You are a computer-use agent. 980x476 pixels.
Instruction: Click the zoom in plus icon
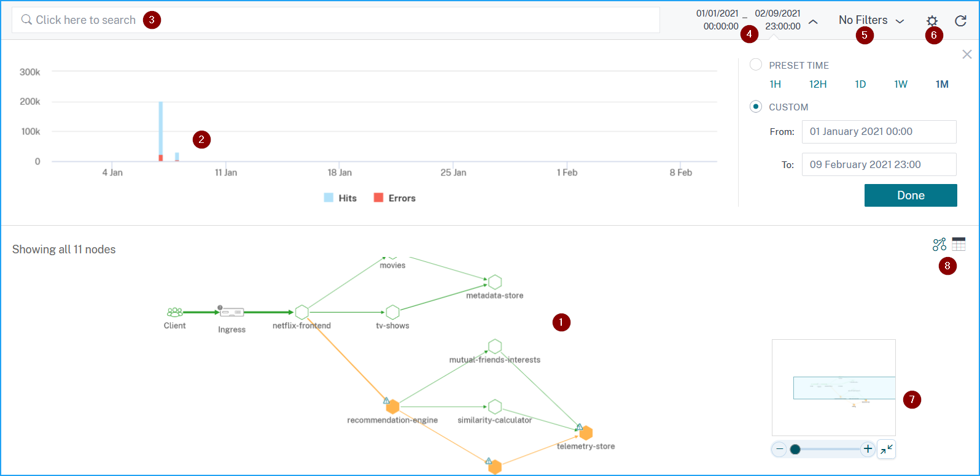coord(868,449)
